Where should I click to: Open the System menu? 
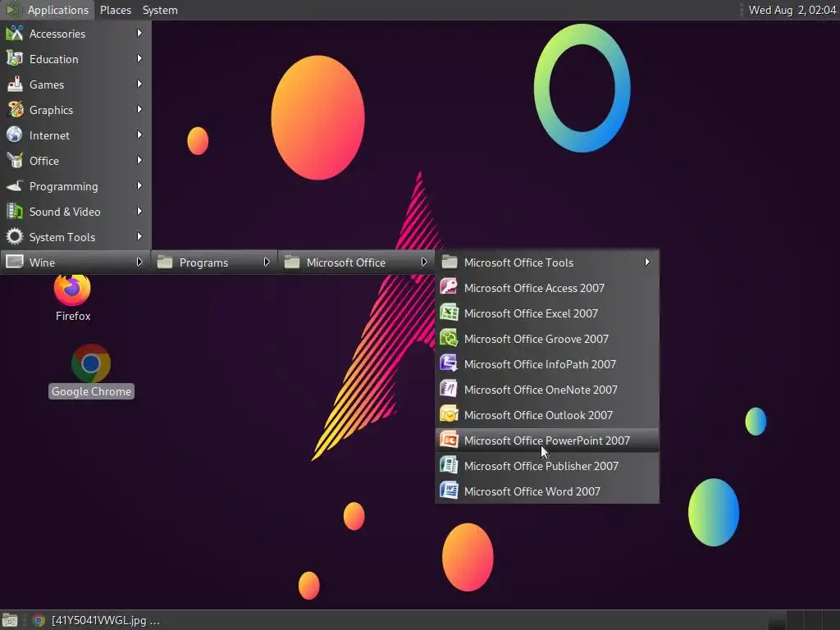click(x=160, y=10)
